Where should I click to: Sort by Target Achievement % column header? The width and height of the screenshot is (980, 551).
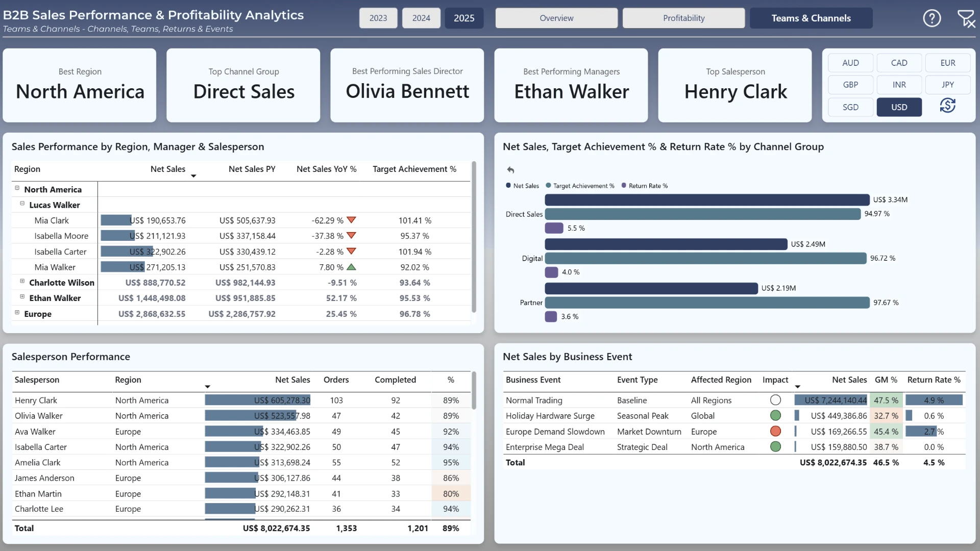coord(414,169)
